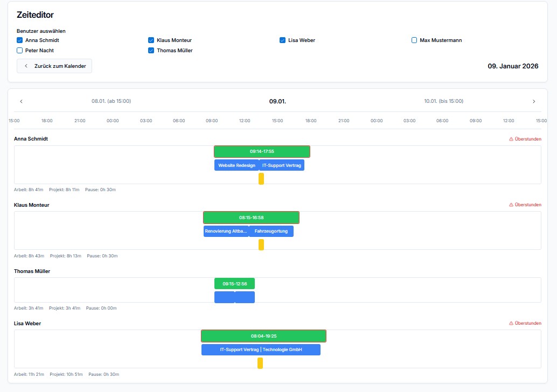The width and height of the screenshot is (557, 392).
Task: Enable the Max Mustermann checkbox
Action: [x=414, y=40]
